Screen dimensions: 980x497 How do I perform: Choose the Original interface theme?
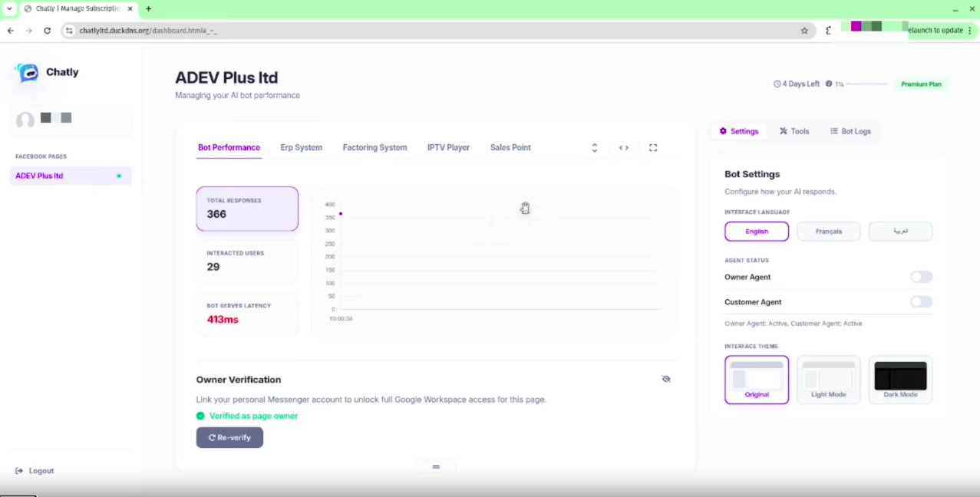pyautogui.click(x=757, y=380)
